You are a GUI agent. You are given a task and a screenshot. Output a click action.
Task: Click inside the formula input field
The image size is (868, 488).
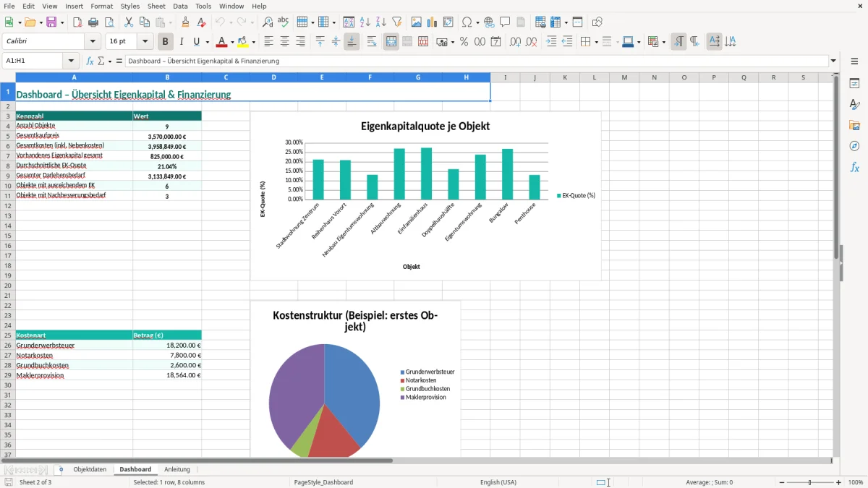(x=477, y=61)
